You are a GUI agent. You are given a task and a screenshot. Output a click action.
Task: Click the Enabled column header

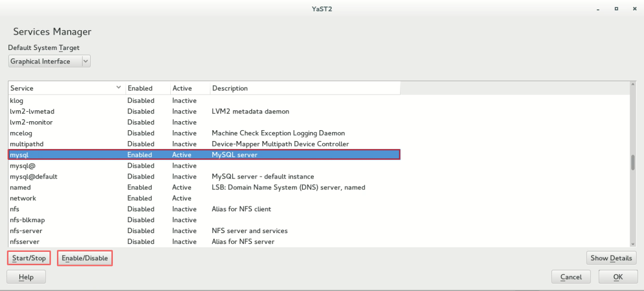coord(139,87)
